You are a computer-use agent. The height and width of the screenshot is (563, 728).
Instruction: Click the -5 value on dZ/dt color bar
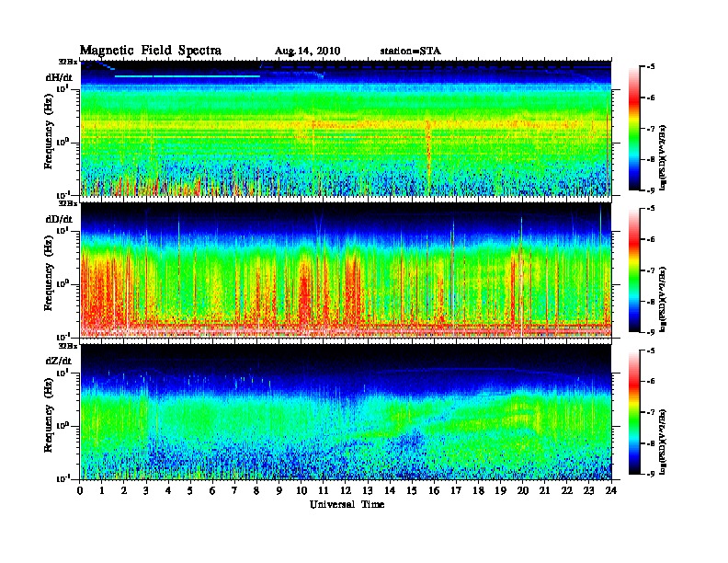(650, 350)
